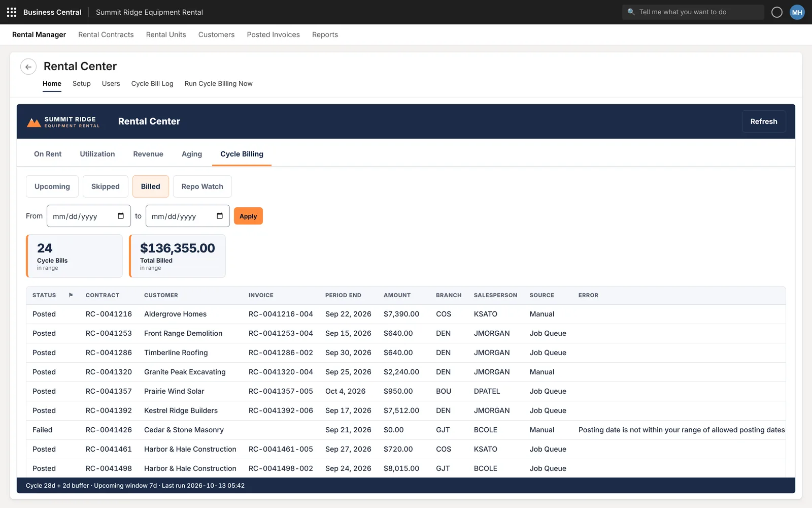Select the Billed filter button
Viewport: 812px width, 508px height.
pyautogui.click(x=151, y=186)
